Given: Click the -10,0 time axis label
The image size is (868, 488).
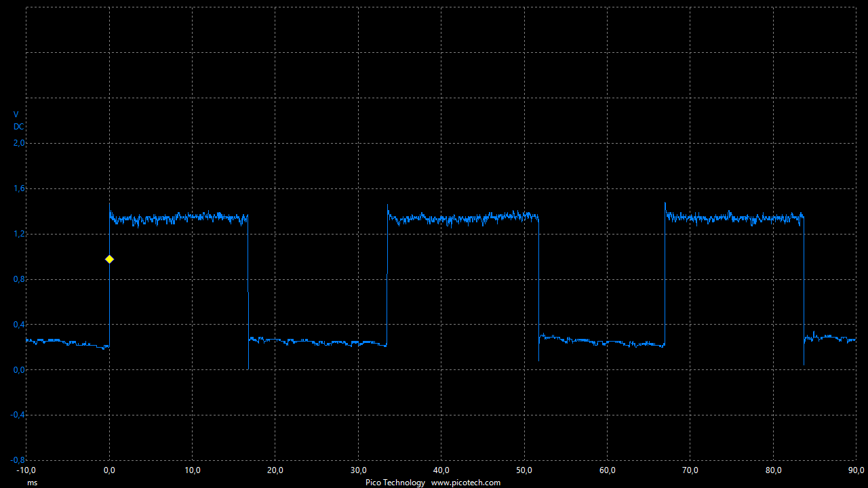Looking at the screenshot, I should click(26, 470).
